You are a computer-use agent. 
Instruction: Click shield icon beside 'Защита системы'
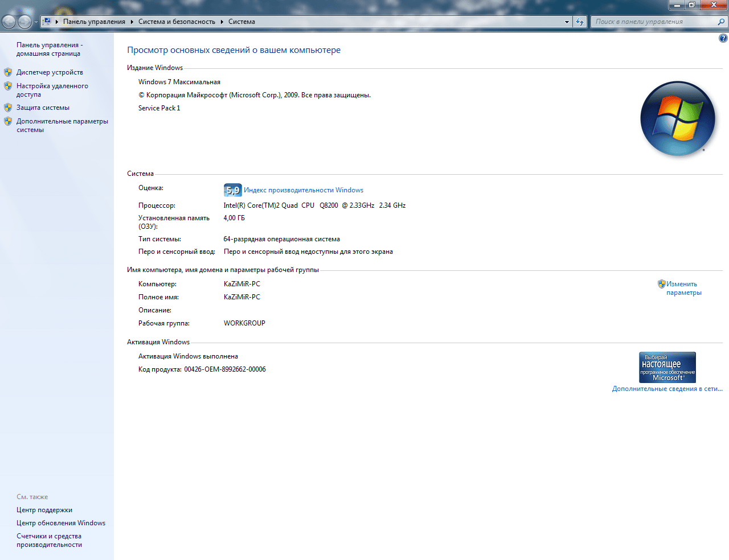click(8, 108)
